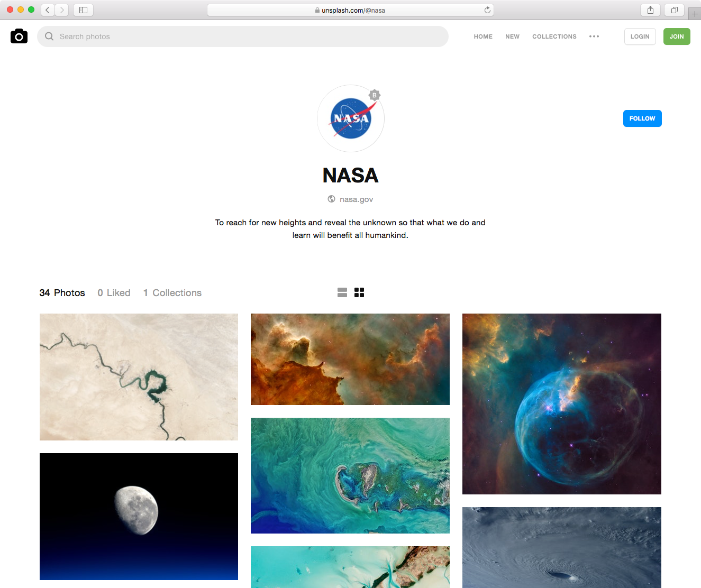Toggle Safari sidebar

[x=83, y=10]
